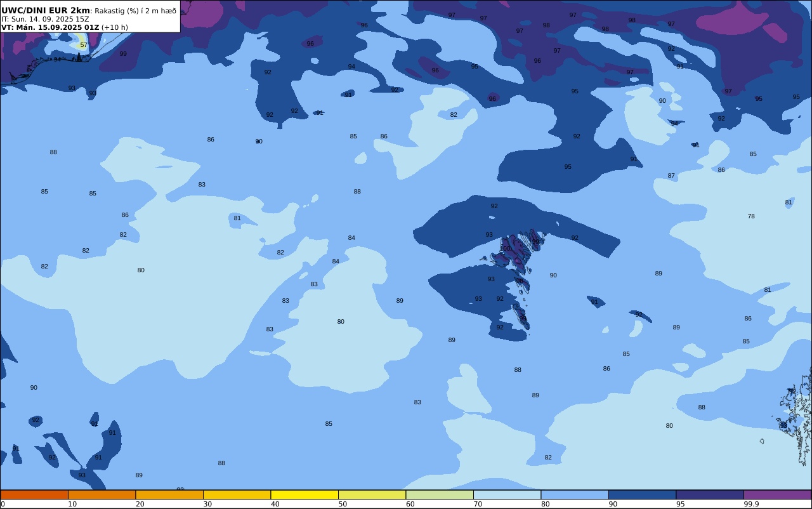Click the 90–95 dark blue legend swatch
This screenshot has width=812, height=509.
click(x=642, y=494)
